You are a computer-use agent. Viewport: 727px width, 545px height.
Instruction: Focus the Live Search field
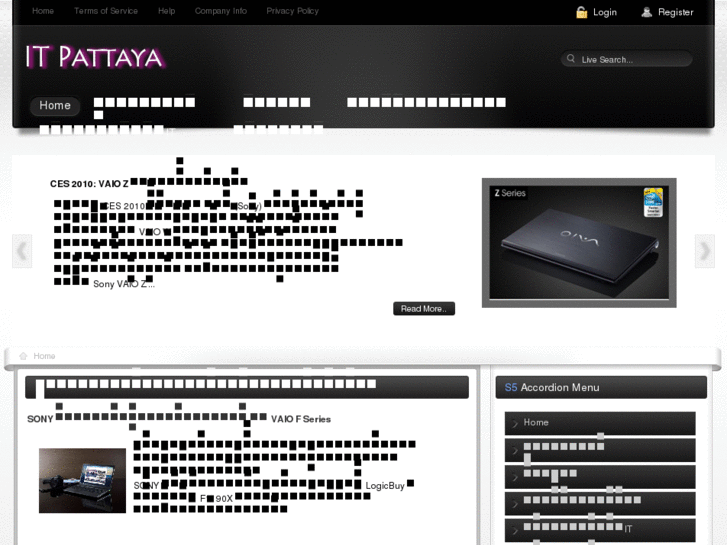[x=626, y=59]
